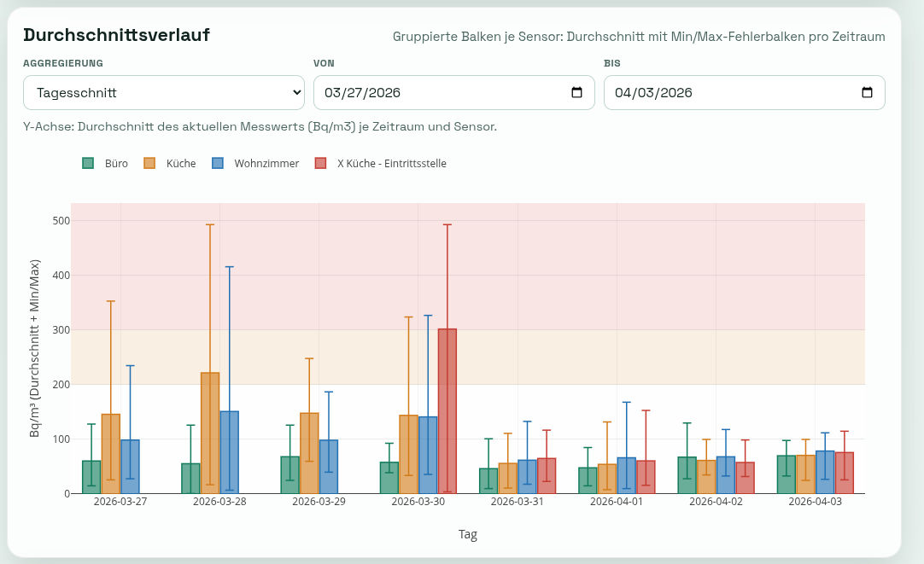Open calendar picker icon in BIS date field
Image resolution: width=924 pixels, height=564 pixels.
[x=867, y=93]
